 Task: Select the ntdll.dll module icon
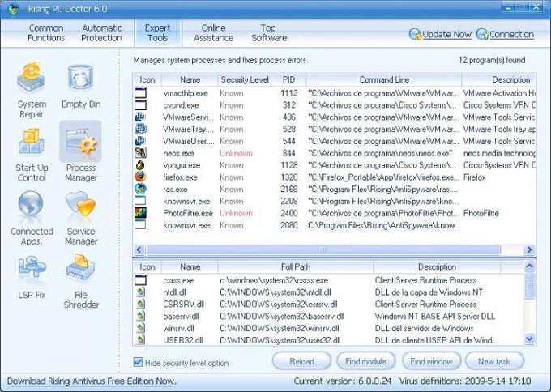(140, 292)
